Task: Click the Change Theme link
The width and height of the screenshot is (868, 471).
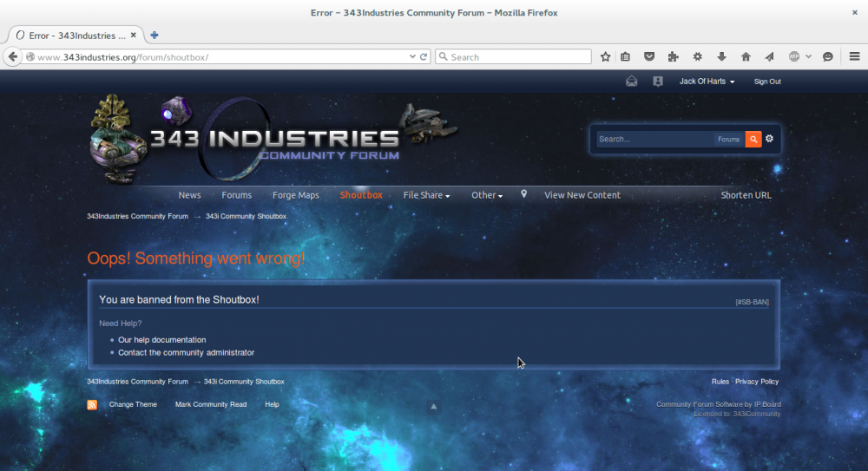Action: click(x=133, y=404)
